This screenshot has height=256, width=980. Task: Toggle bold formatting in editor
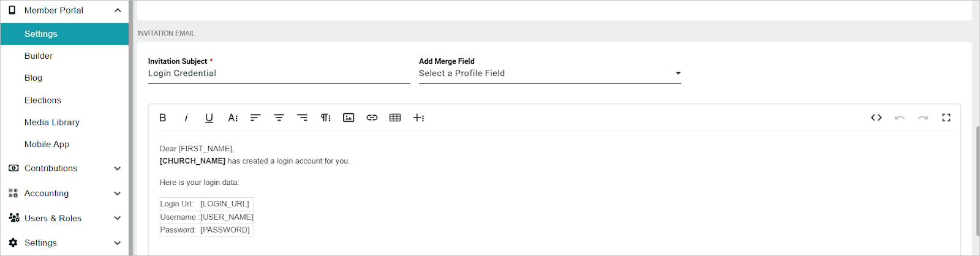tap(163, 118)
